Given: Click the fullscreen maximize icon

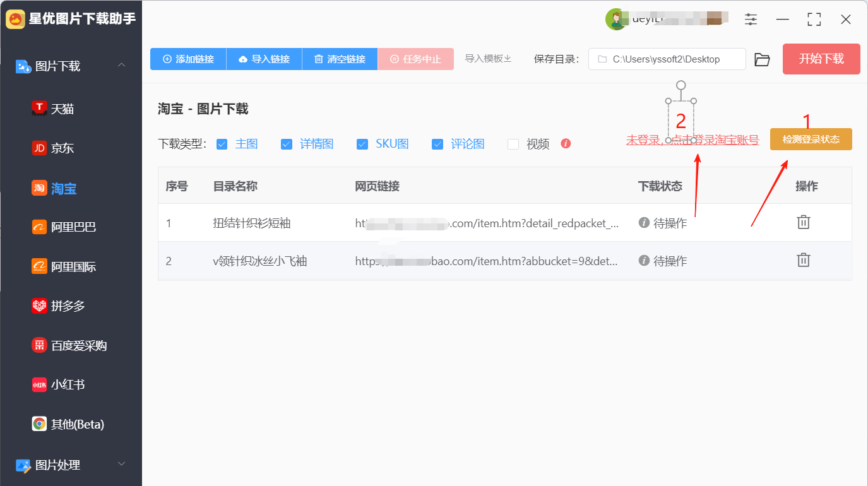Looking at the screenshot, I should pos(814,20).
